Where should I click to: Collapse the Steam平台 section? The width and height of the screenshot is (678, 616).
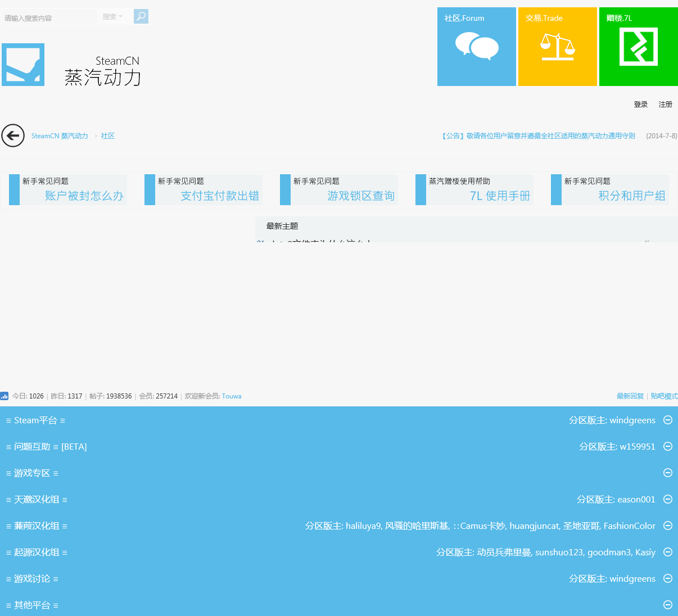tap(668, 420)
